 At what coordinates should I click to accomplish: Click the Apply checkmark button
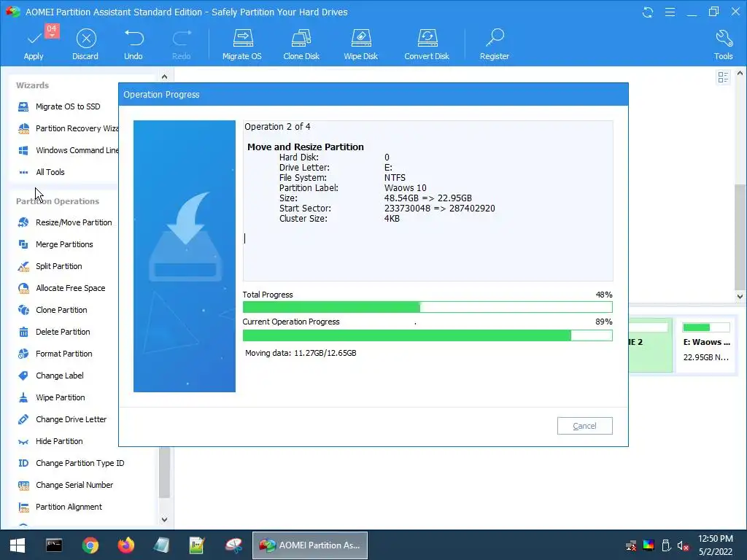coord(34,44)
